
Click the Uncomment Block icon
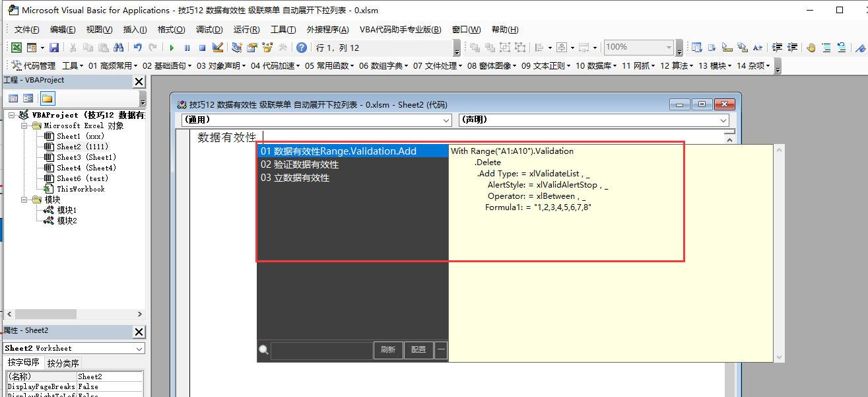click(x=842, y=48)
